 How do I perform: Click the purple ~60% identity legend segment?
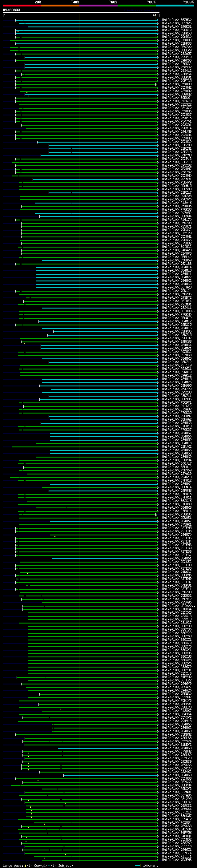tap(98, 6)
